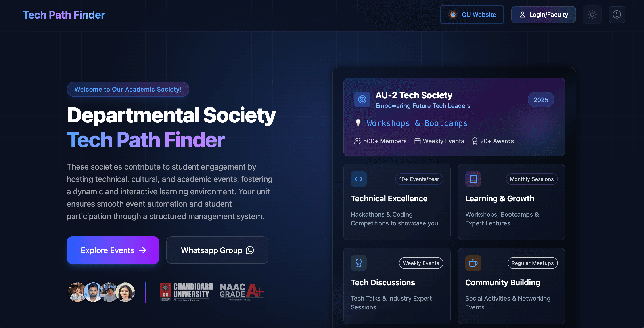Click the calendar icon beside Weekly Events stat
This screenshot has height=328, width=644.
point(417,141)
